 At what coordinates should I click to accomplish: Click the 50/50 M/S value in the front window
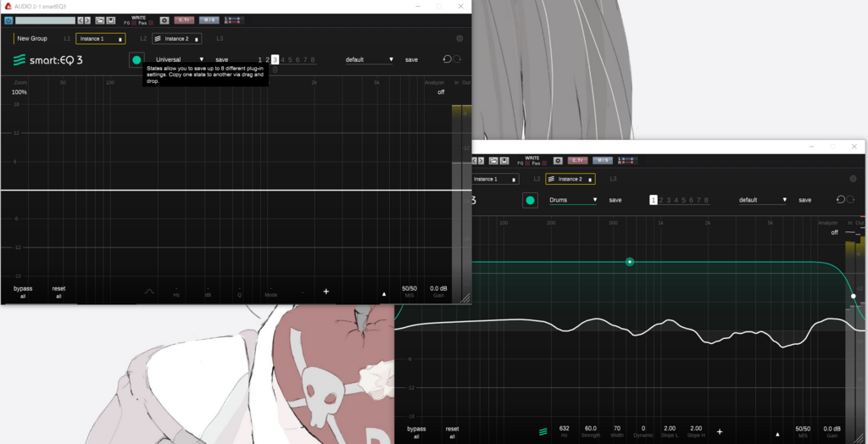pyautogui.click(x=409, y=288)
